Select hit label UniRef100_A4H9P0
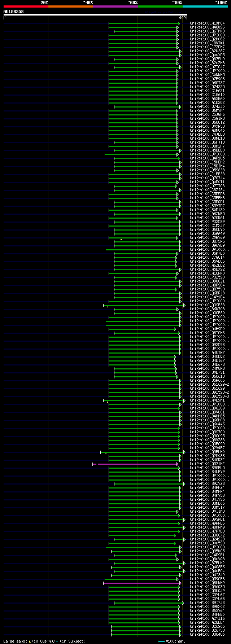 pyautogui.click(x=207, y=329)
